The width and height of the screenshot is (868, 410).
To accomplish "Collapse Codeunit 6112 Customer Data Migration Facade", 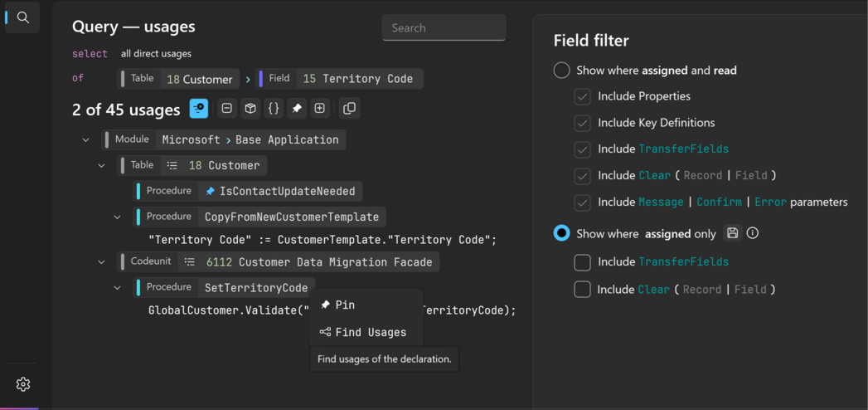I will coord(101,261).
